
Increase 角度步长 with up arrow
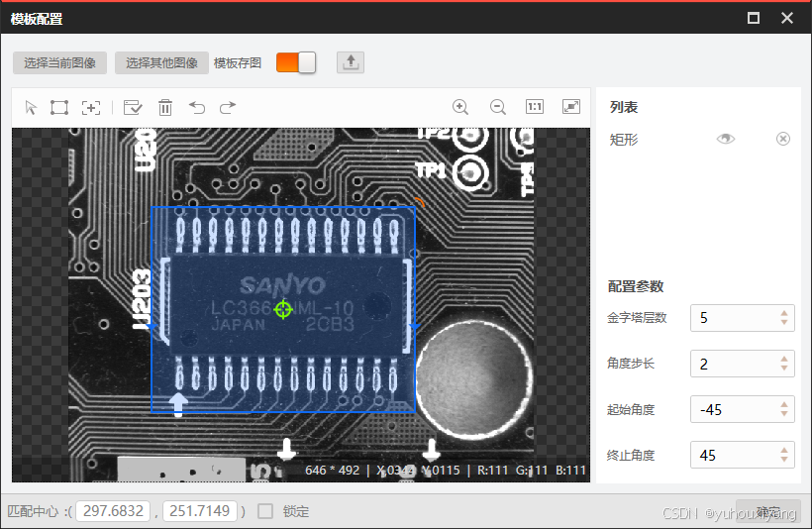(x=784, y=359)
